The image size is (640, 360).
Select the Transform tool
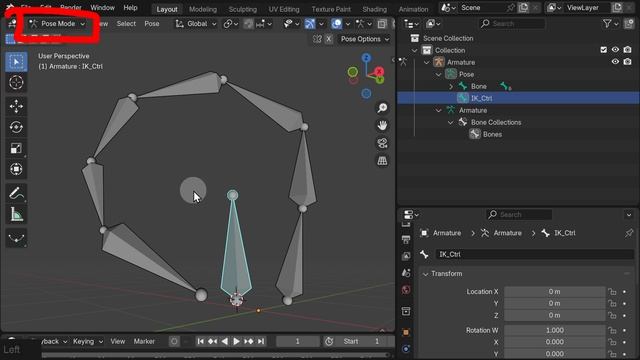pyautogui.click(x=16, y=169)
